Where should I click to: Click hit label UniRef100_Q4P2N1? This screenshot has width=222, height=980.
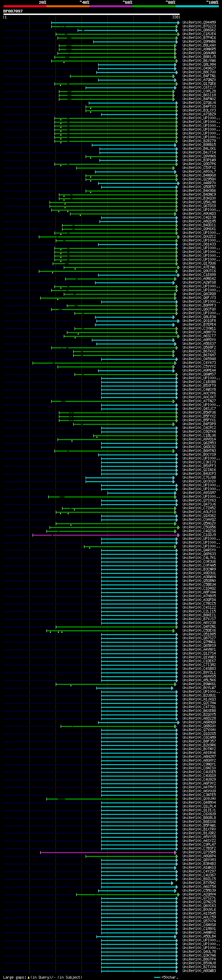coord(199,626)
